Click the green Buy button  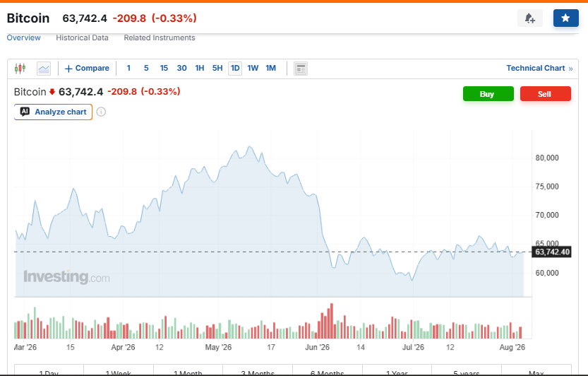tap(488, 94)
